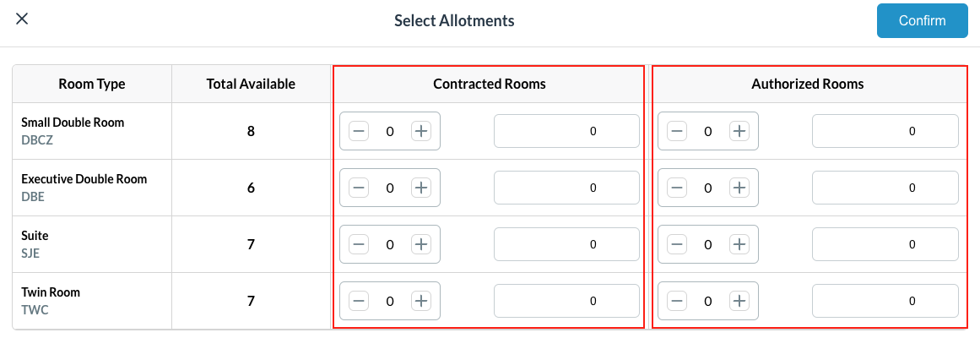980x349 pixels.
Task: Click the Total Available column header
Action: coord(251,84)
